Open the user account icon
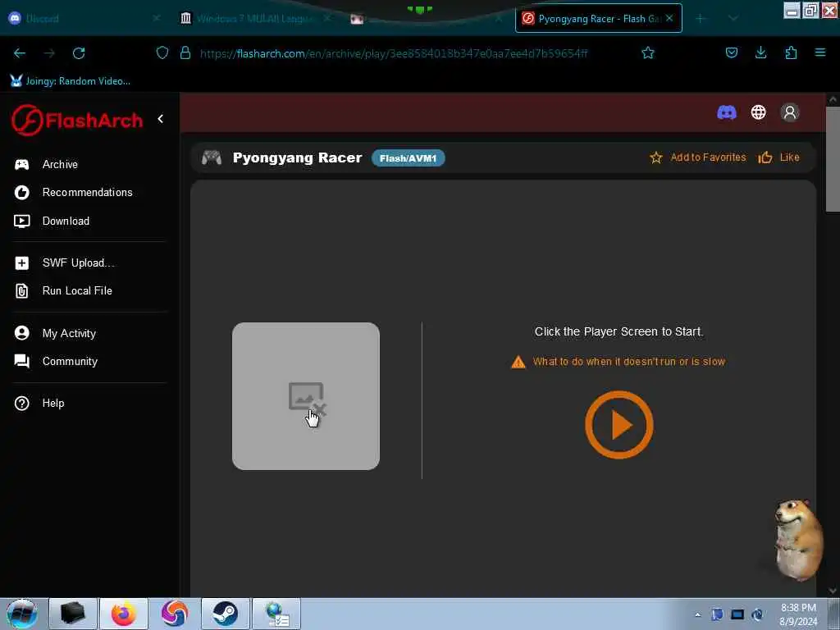Screen dimensions: 840x630 tap(790, 112)
